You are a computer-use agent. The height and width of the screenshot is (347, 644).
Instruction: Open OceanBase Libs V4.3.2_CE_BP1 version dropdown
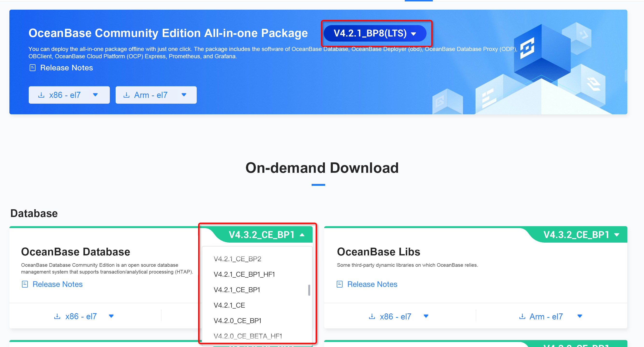(x=581, y=235)
